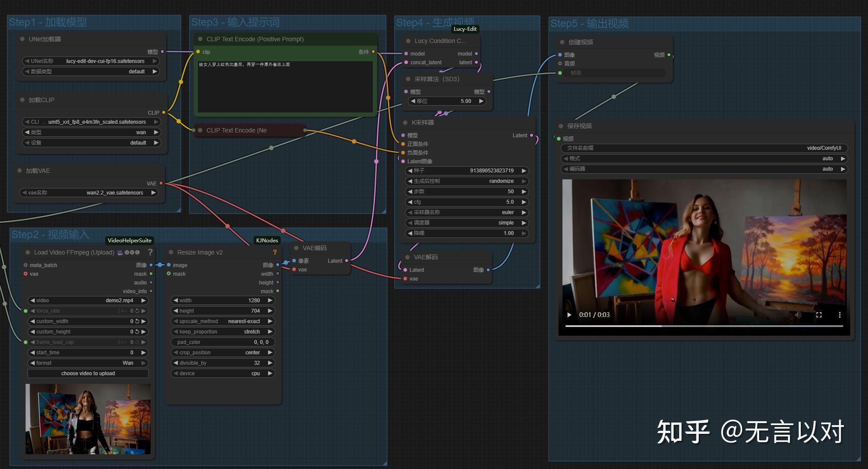Click the Lucy-Edit node badge
Image resolution: width=868 pixels, height=469 pixels.
[465, 29]
